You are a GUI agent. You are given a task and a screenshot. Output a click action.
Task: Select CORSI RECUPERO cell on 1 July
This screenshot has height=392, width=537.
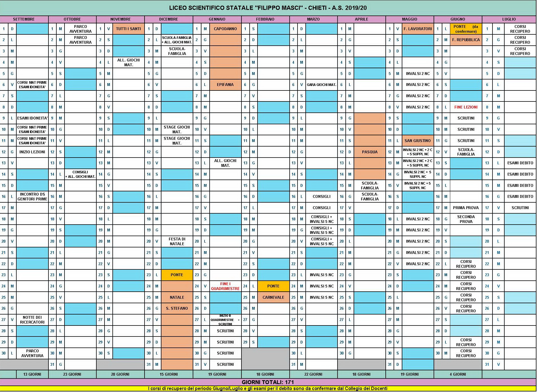[x=520, y=29]
